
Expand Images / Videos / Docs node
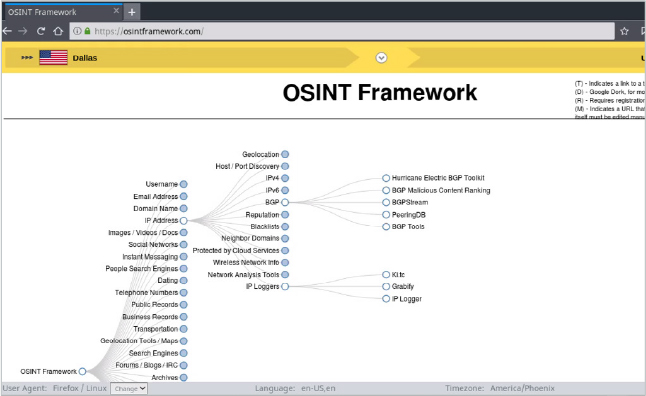184,232
